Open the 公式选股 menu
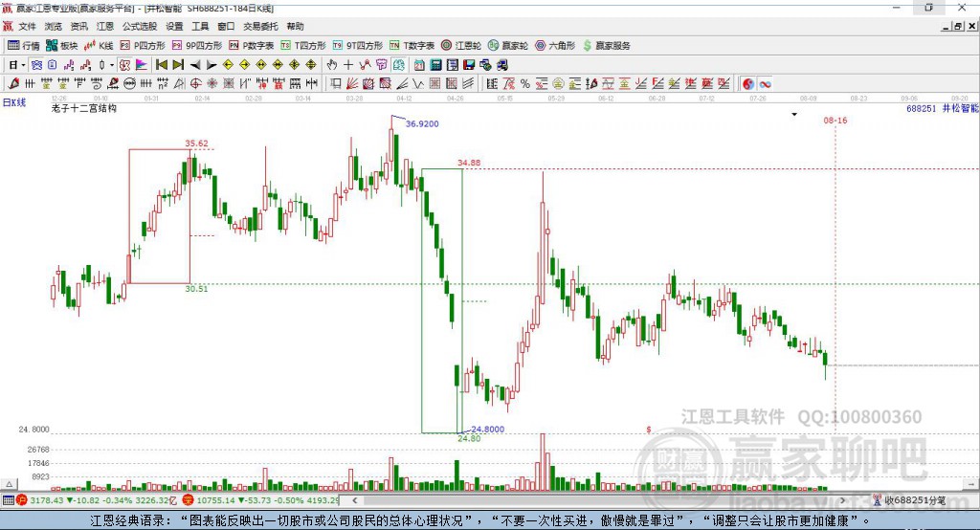 click(x=140, y=26)
